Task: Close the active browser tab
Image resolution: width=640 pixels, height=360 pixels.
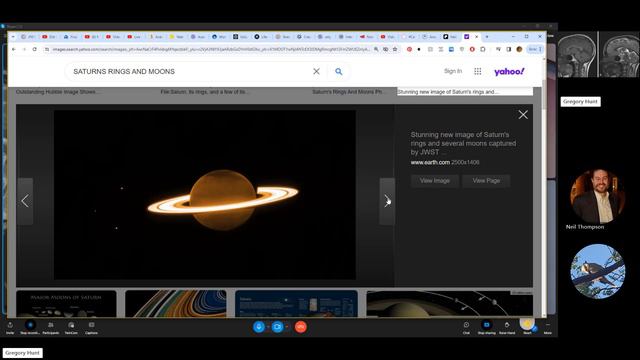Action: [x=476, y=37]
